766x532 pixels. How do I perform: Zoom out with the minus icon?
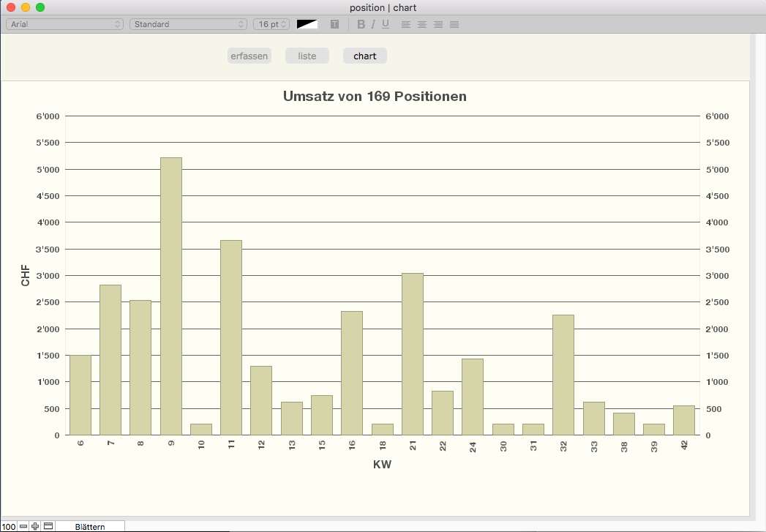pos(23,526)
